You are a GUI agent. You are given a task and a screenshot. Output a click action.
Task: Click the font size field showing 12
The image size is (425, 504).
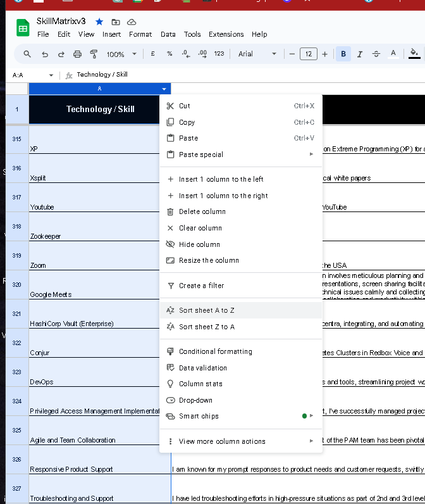(x=309, y=54)
